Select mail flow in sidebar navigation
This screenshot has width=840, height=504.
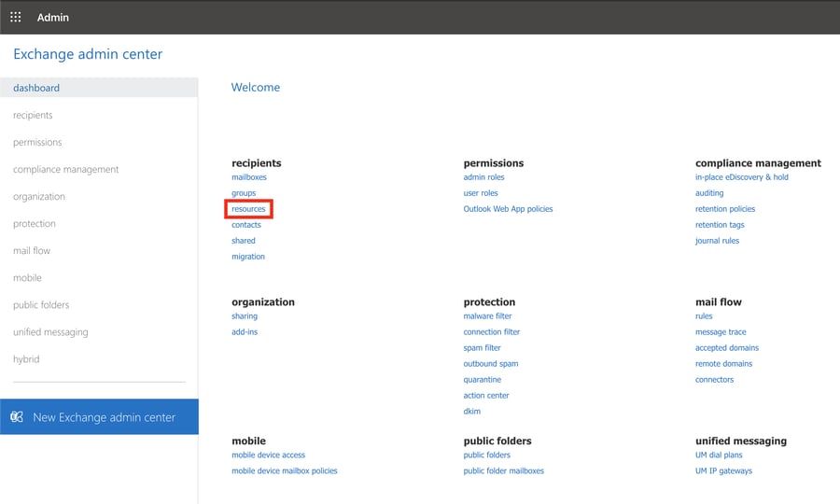click(32, 250)
